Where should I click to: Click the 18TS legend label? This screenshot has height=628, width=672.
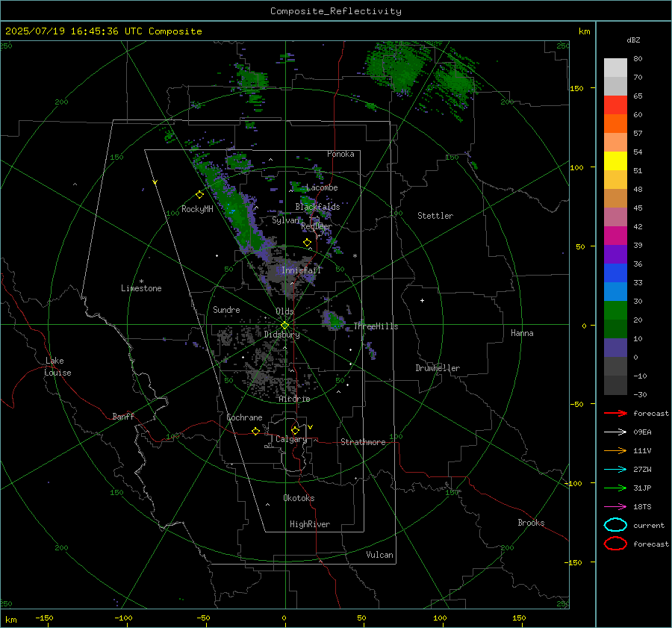pos(642,507)
